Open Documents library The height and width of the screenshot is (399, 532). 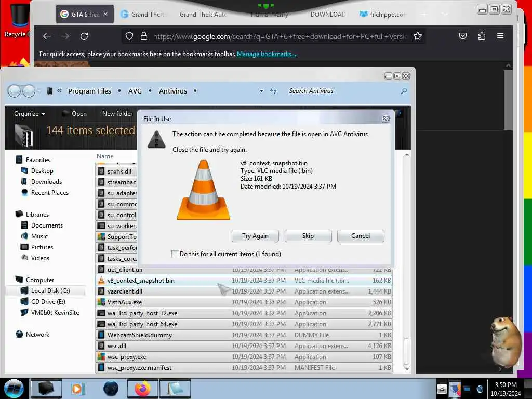coord(47,225)
